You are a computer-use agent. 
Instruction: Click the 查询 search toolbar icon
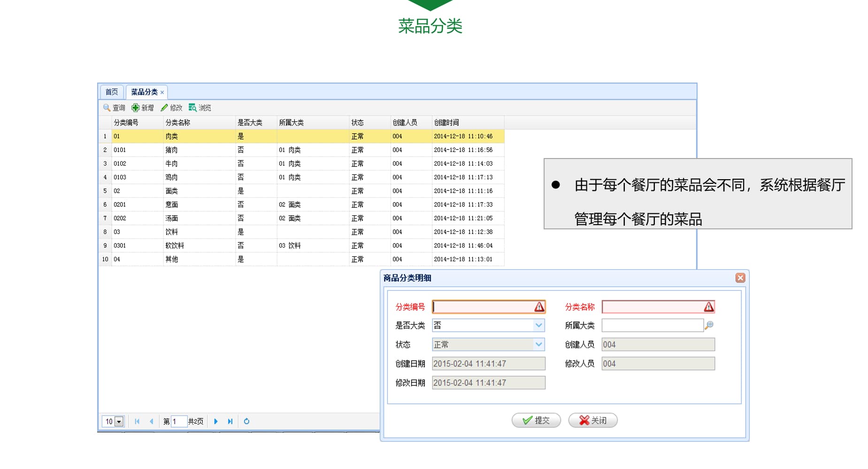(x=107, y=108)
